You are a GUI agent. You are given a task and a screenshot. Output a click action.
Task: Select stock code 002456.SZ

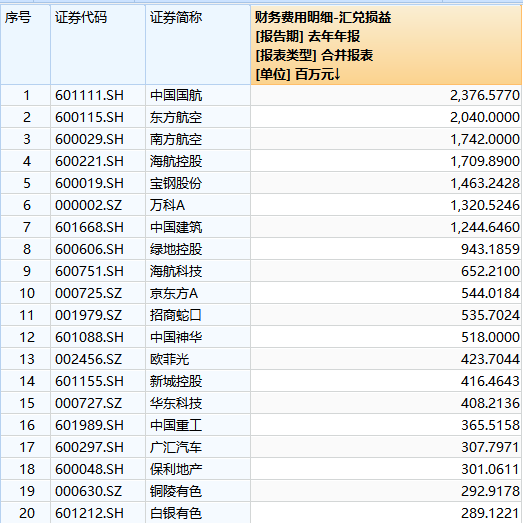point(88,360)
